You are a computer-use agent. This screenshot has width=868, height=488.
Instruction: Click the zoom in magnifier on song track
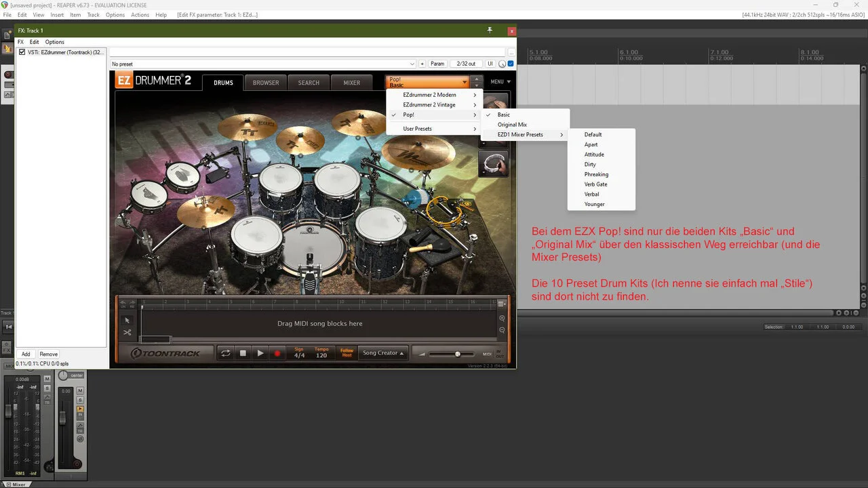(x=502, y=319)
